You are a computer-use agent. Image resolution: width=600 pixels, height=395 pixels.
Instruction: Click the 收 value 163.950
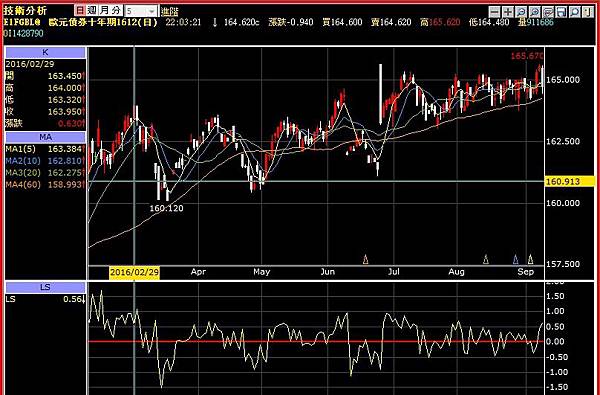point(65,112)
